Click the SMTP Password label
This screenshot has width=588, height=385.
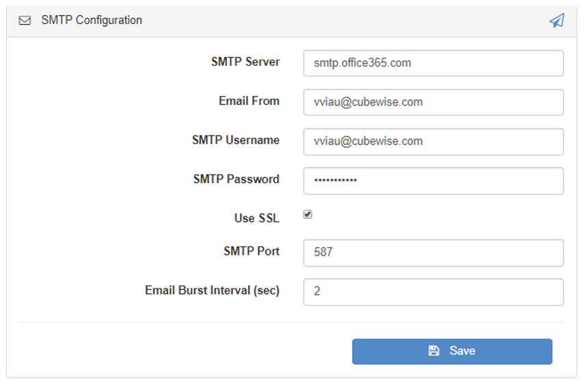tap(236, 179)
